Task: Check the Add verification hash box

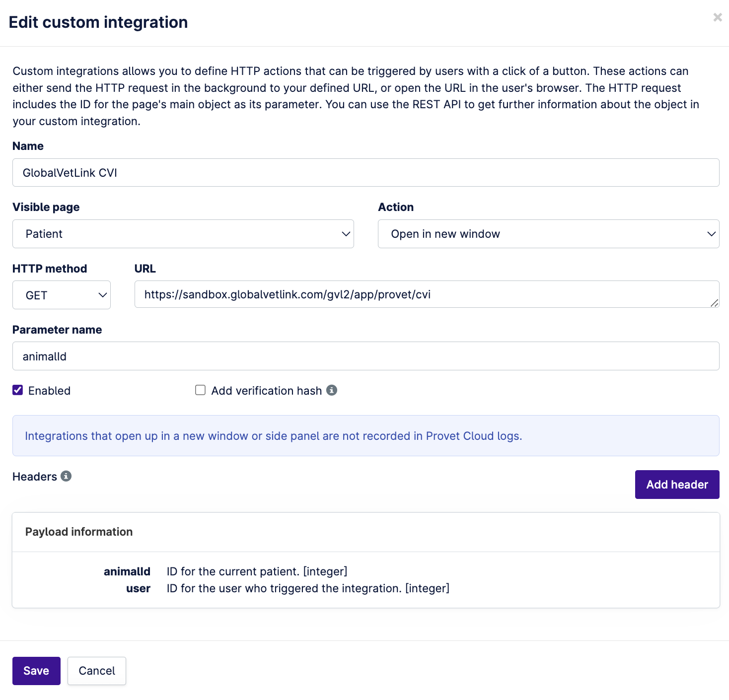Action: point(200,390)
